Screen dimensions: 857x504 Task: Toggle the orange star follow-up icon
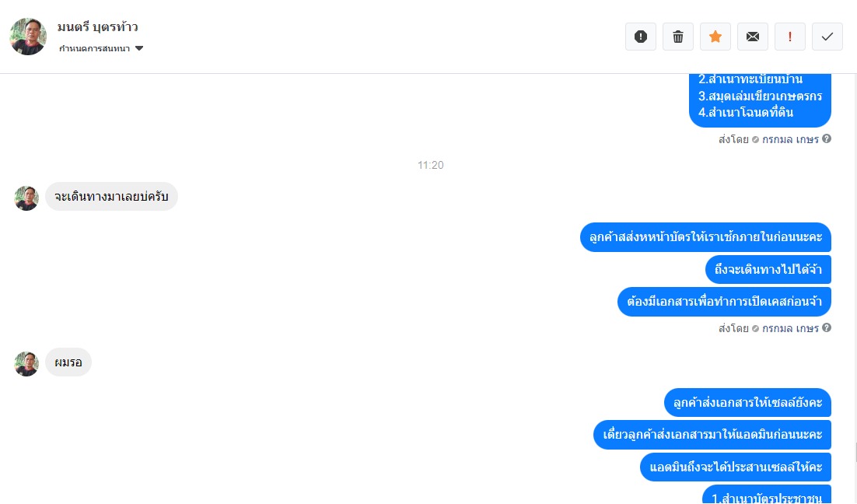(x=715, y=37)
